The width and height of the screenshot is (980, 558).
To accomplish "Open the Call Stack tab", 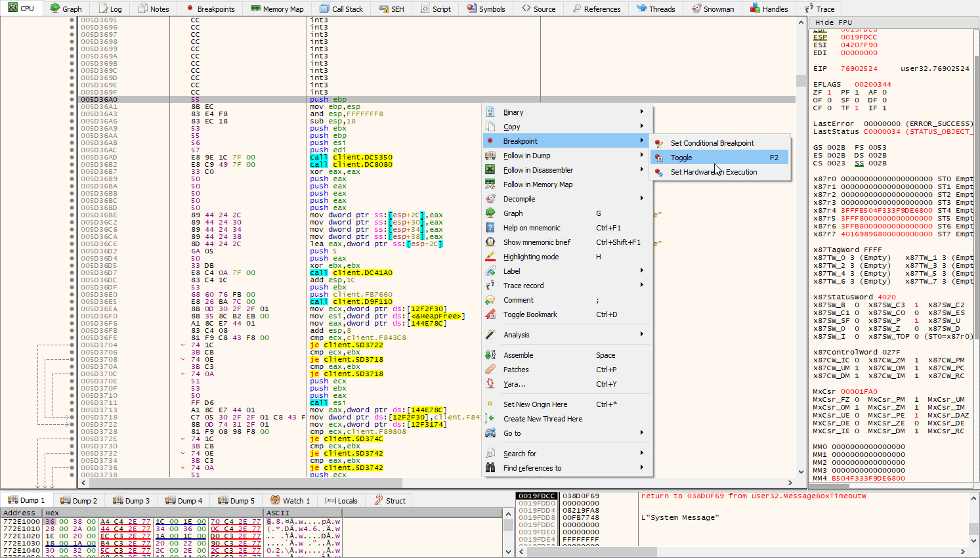I will (x=341, y=9).
